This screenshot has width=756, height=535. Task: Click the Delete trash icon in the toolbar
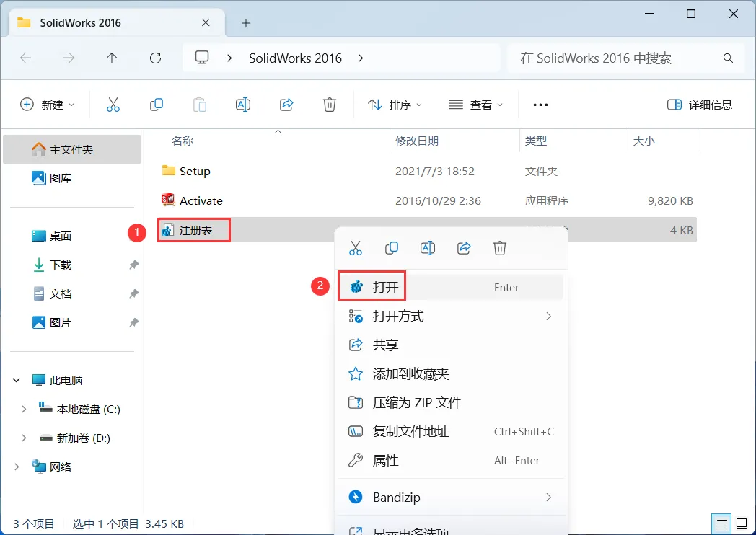(x=329, y=105)
